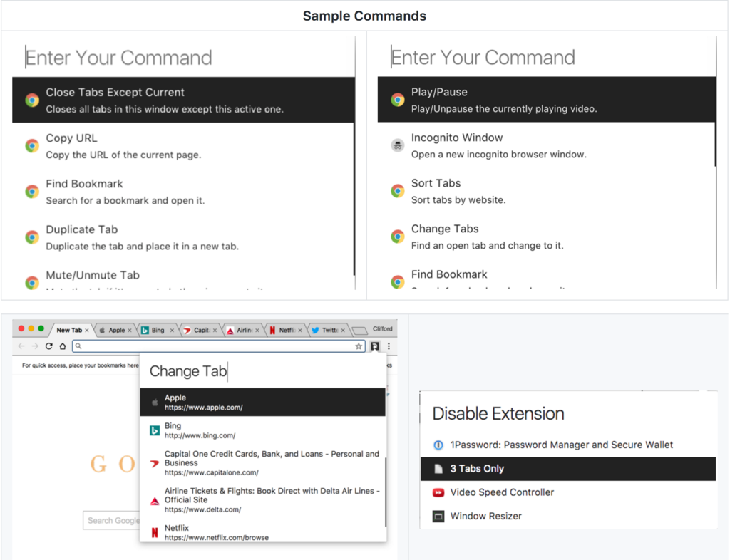Click the Window Resizer icon
Screen dimensions: 730x560
pyautogui.click(x=438, y=517)
